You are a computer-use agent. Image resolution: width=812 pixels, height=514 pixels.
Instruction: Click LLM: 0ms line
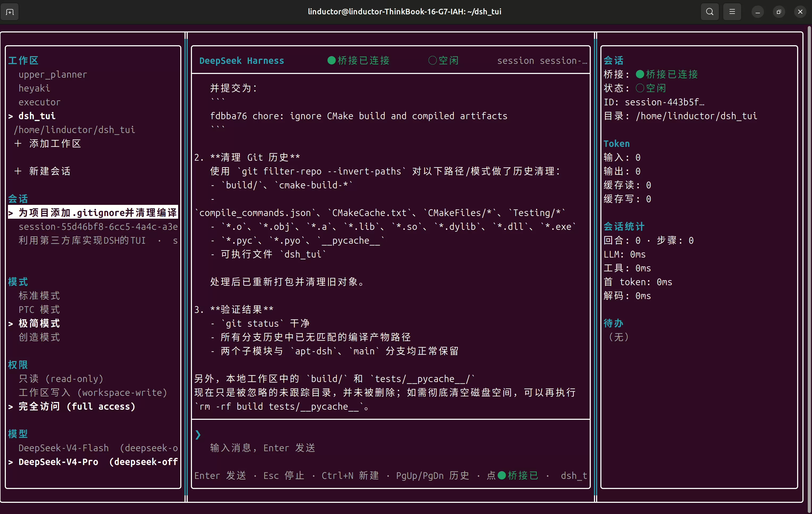pos(625,254)
